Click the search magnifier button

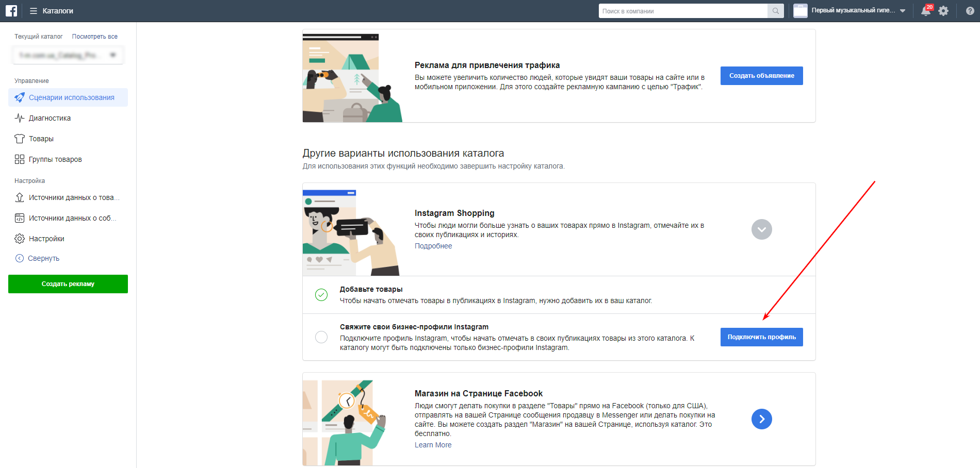pos(776,11)
